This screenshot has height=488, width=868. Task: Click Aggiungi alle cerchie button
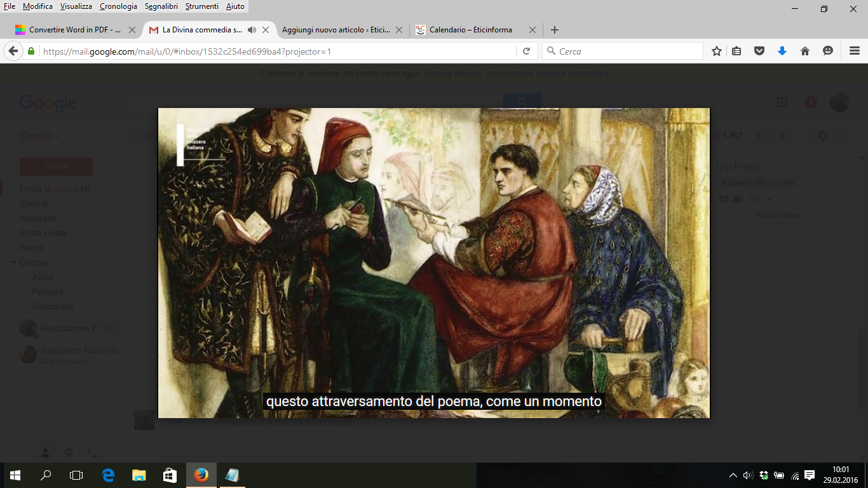pos(758,182)
